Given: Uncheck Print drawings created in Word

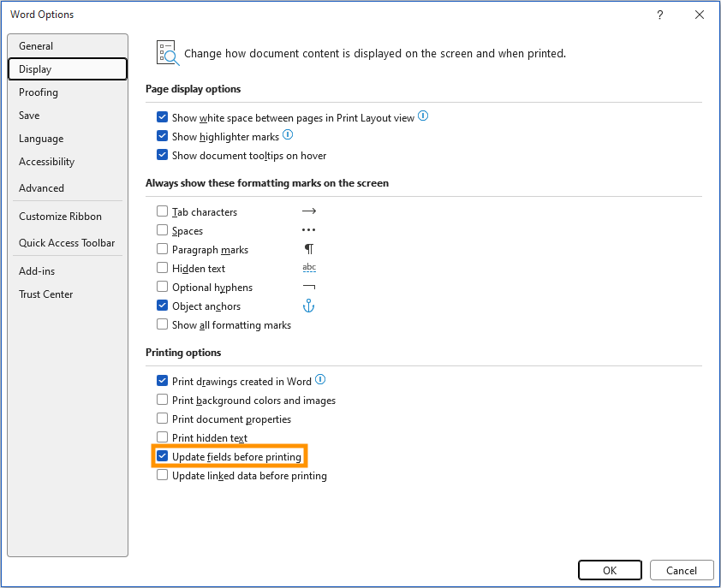Looking at the screenshot, I should (x=162, y=381).
